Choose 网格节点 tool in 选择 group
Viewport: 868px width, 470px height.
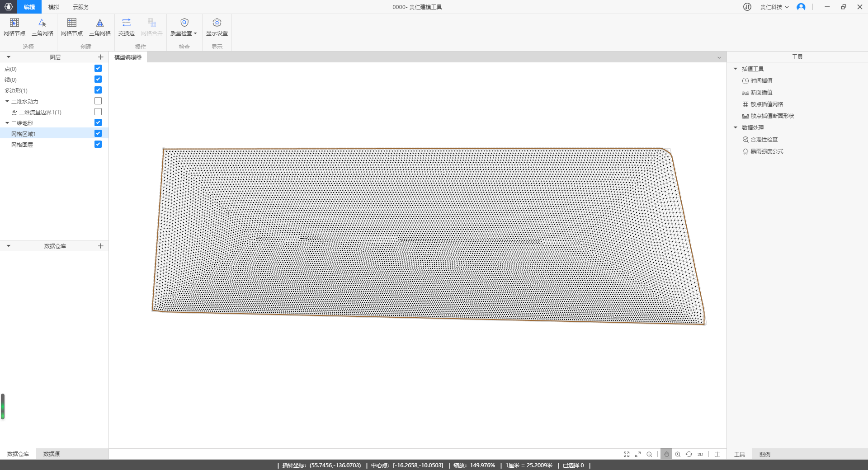click(14, 23)
